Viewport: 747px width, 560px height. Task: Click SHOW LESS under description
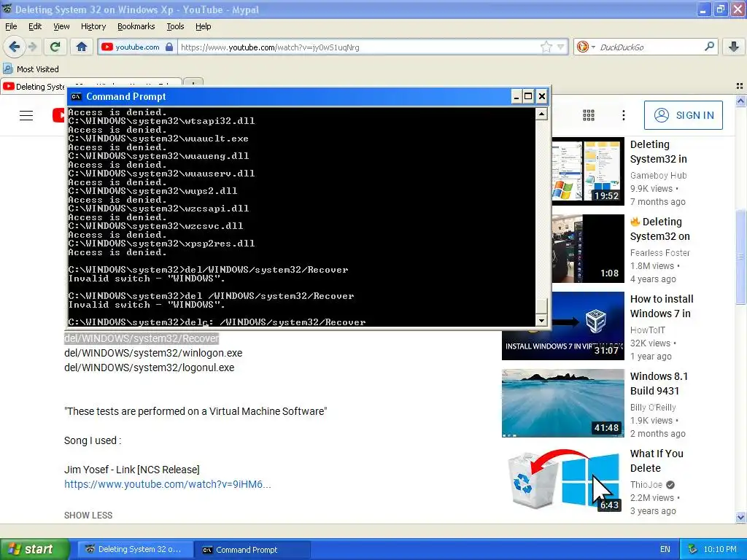(88, 516)
